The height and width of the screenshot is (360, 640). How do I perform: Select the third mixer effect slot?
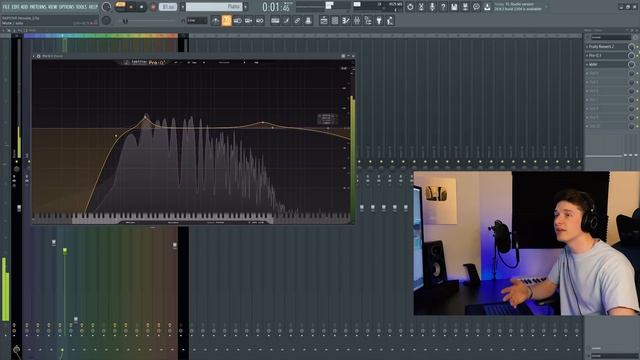(x=607, y=64)
